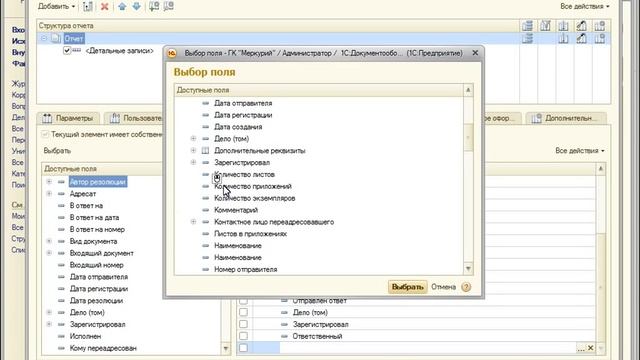Image resolution: width=640 pixels, height=360 pixels.
Task: Open top Все действия menu
Action: [x=584, y=7]
